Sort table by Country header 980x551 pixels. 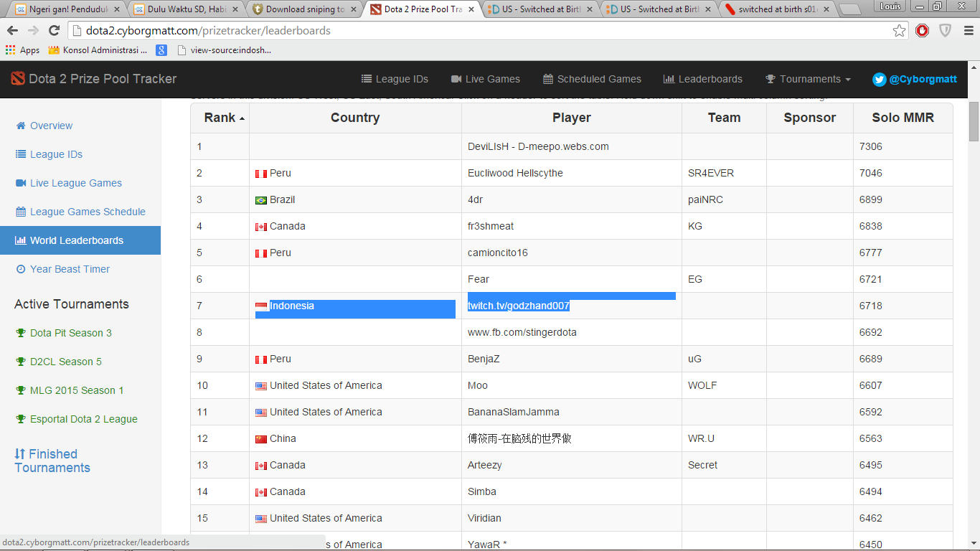pyautogui.click(x=355, y=118)
